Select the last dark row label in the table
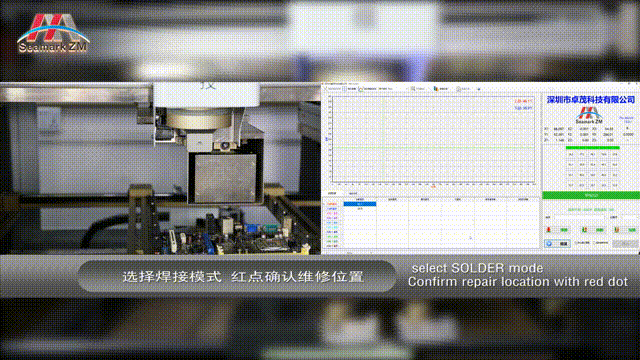 [332, 246]
